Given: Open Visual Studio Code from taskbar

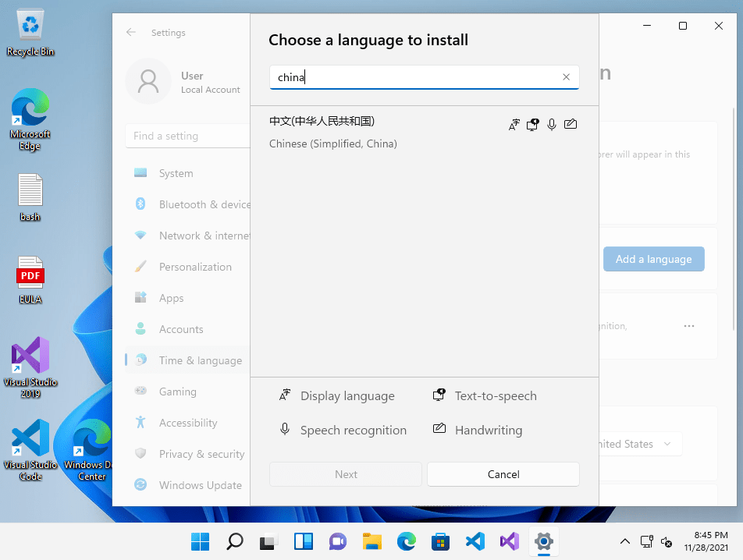Looking at the screenshot, I should [475, 541].
